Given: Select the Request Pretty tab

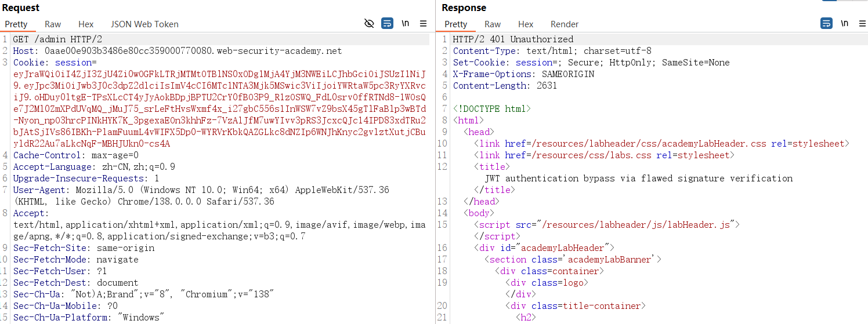Looking at the screenshot, I should coord(16,24).
